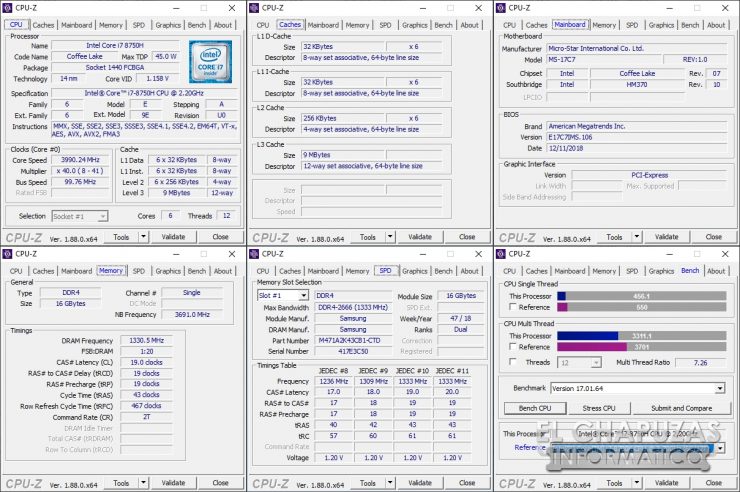
Task: Click the processor Name field Intel Core i7 8750H
Action: pos(115,45)
